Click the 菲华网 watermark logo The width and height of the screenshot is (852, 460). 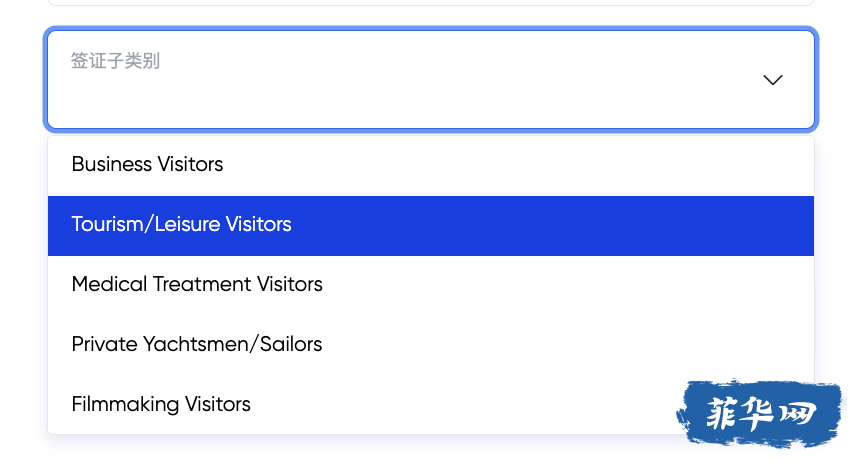click(x=760, y=414)
